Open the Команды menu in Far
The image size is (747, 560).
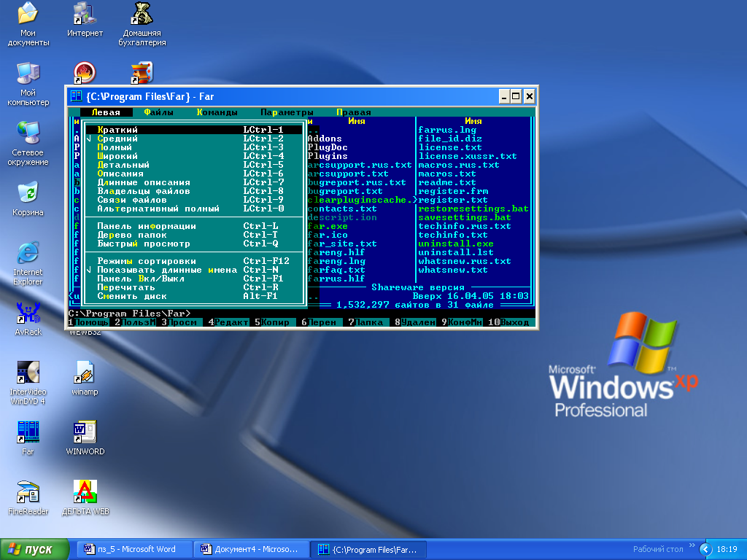click(217, 112)
